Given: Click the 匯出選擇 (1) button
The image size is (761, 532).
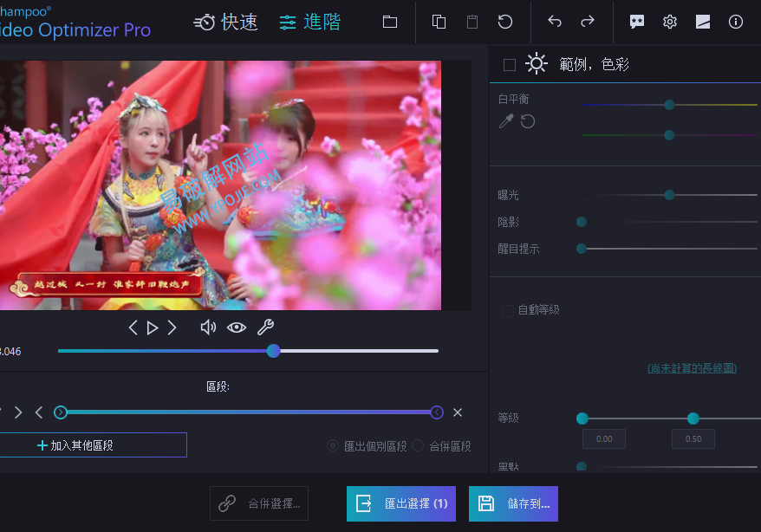Looking at the screenshot, I should (401, 504).
